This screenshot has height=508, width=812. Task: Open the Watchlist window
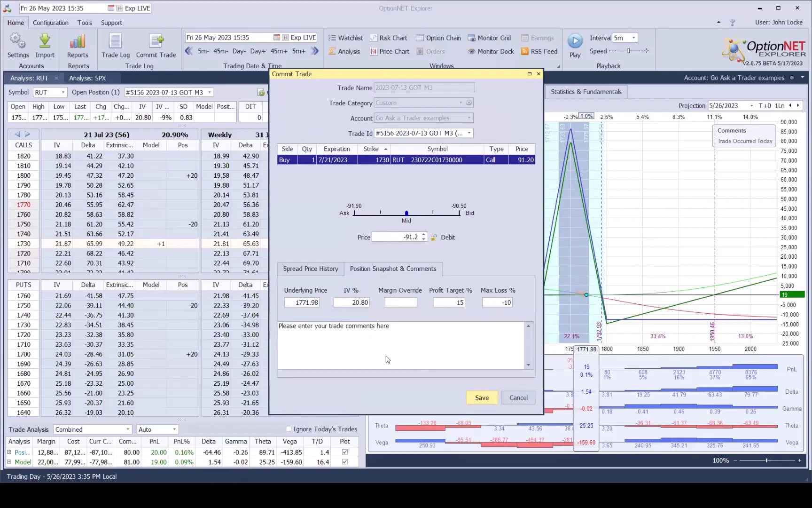click(x=345, y=38)
